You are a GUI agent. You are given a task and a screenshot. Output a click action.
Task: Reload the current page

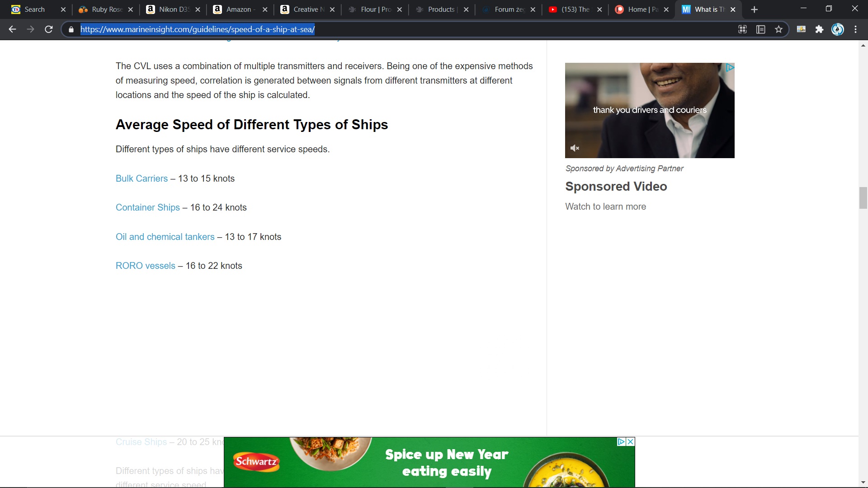click(x=48, y=29)
